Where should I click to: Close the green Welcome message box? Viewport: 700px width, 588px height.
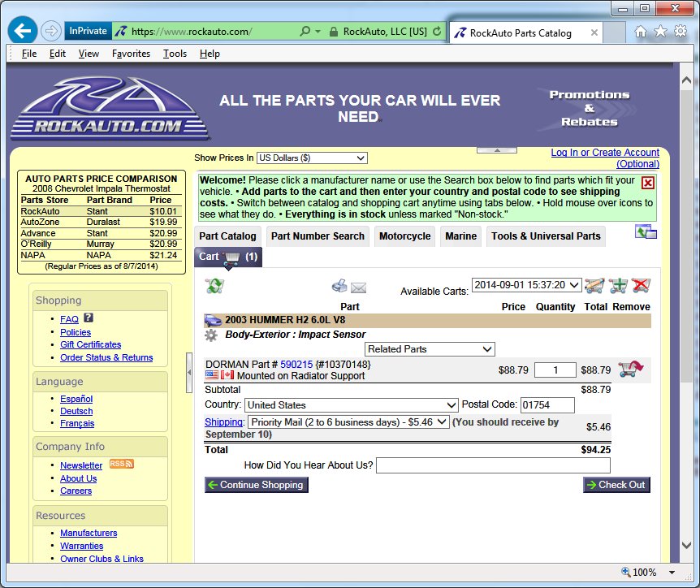648,183
